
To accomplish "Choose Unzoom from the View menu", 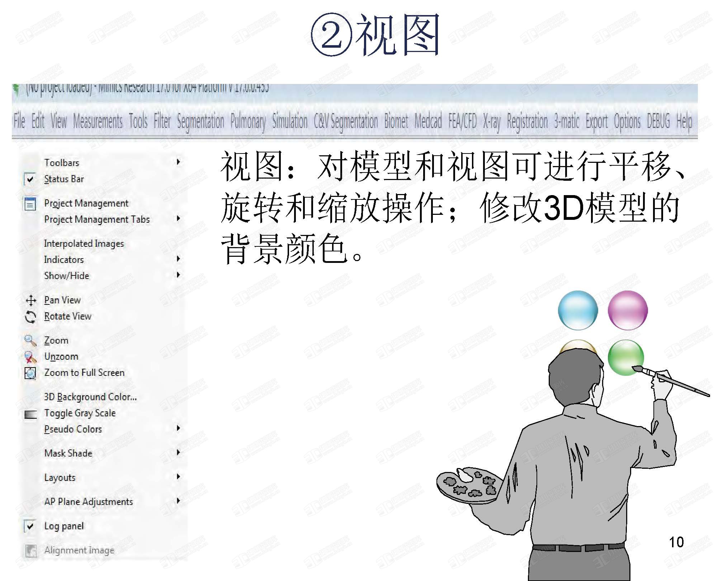I will tap(61, 357).
